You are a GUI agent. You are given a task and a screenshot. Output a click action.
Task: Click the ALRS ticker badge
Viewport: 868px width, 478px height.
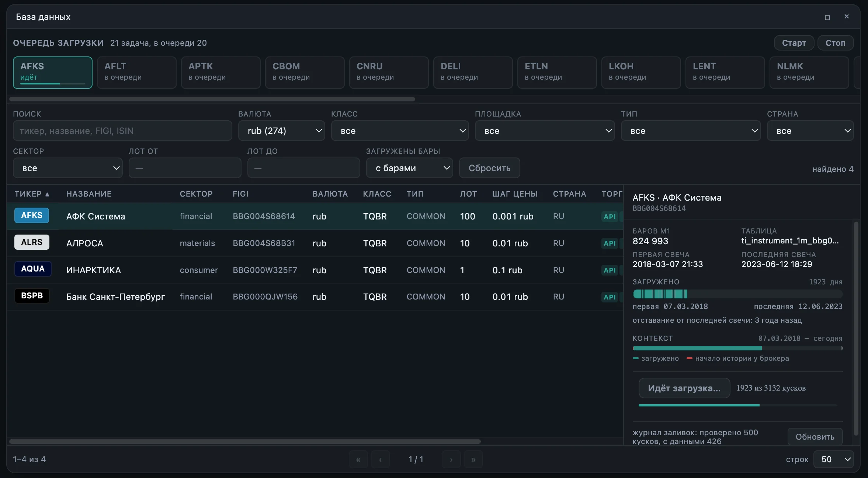click(x=32, y=242)
